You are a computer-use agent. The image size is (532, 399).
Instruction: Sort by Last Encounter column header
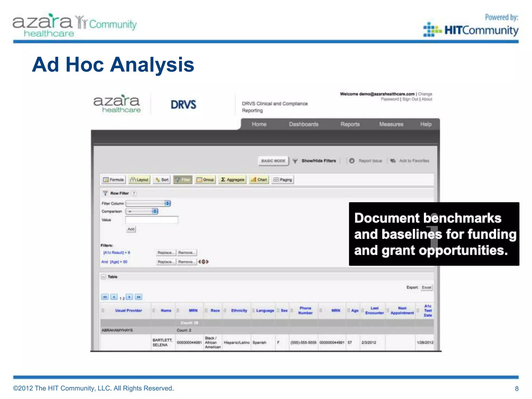[374, 310]
